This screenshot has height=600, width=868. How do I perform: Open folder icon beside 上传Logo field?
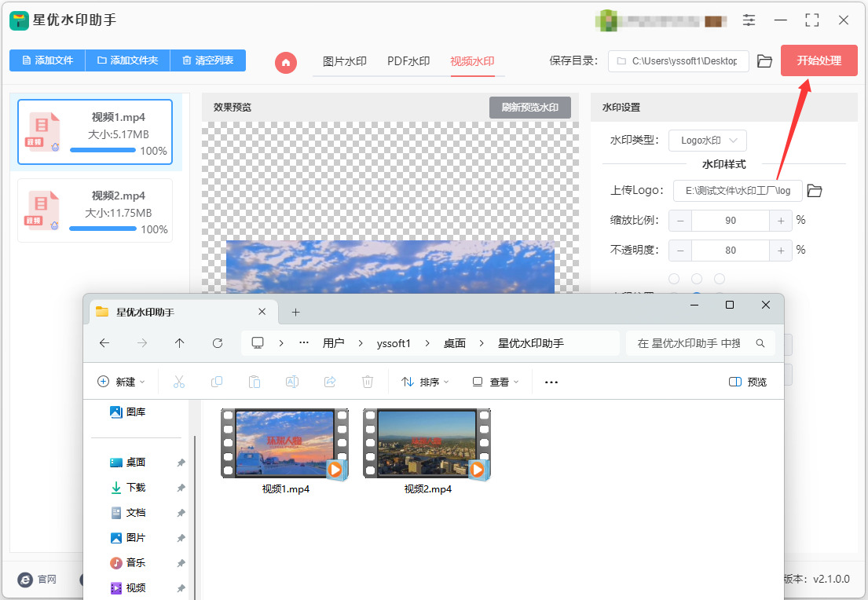coord(815,190)
